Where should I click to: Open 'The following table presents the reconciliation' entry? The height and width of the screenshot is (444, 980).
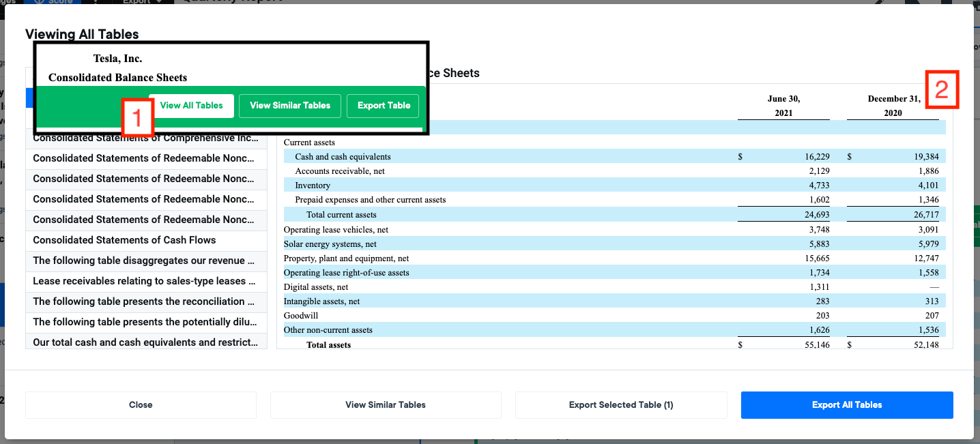click(146, 301)
